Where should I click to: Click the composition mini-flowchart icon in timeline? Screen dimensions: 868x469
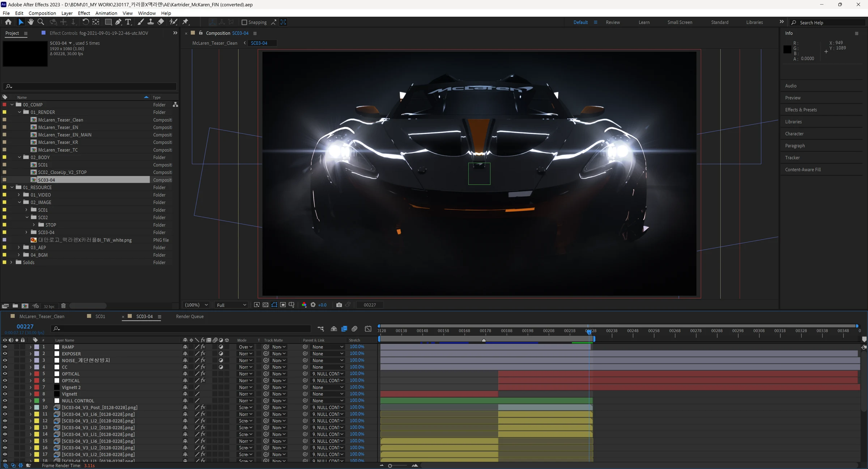[321, 329]
